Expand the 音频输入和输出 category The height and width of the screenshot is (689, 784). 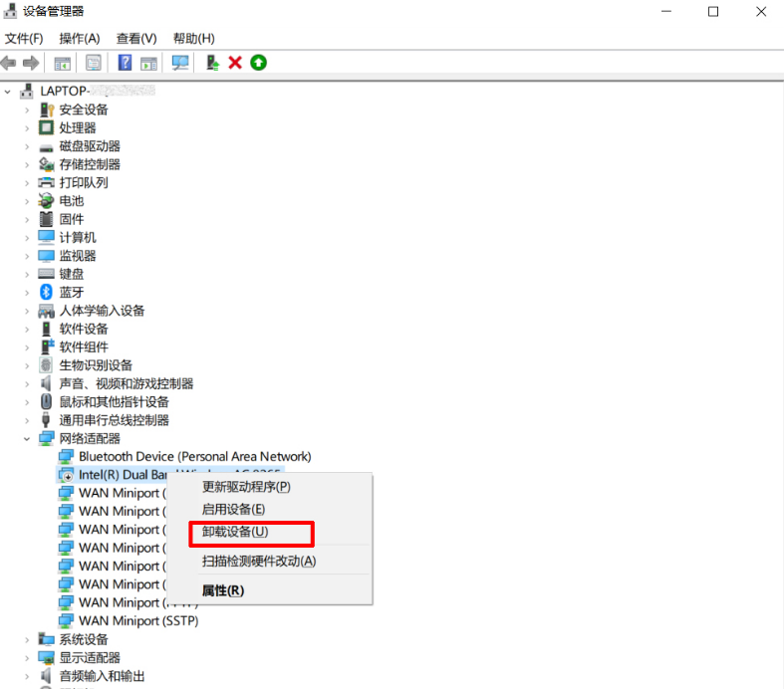(x=27, y=676)
